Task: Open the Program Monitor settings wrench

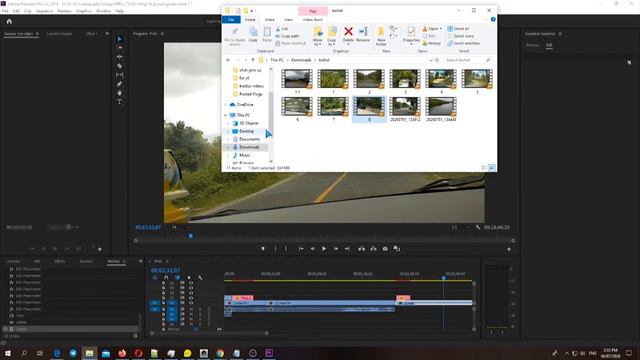Action: click(478, 227)
